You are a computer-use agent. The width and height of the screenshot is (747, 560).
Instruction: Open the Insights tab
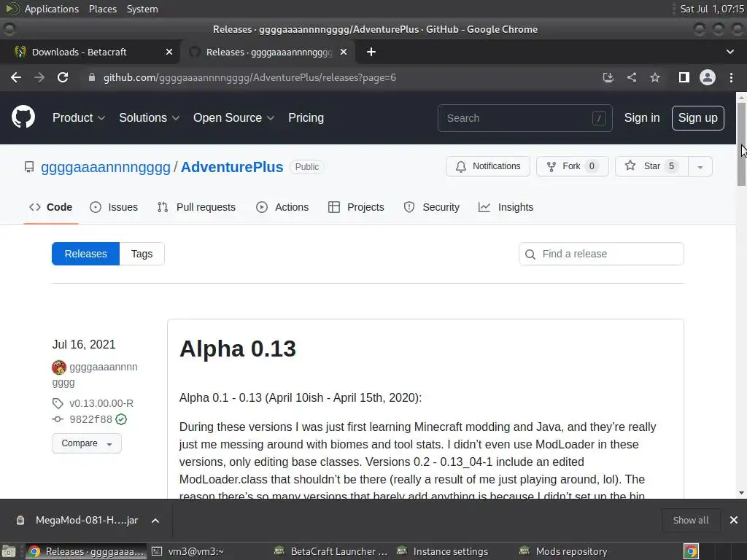pyautogui.click(x=506, y=207)
